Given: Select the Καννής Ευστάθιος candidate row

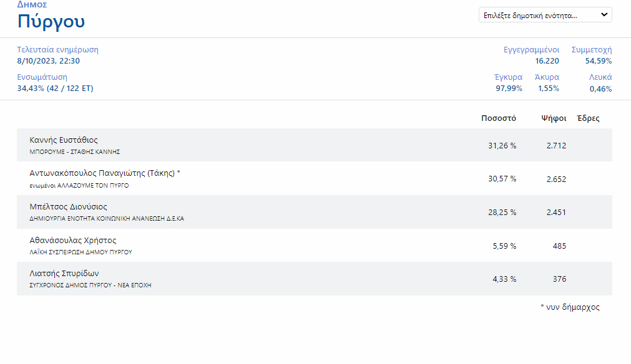Looking at the screenshot, I should (x=315, y=145).
